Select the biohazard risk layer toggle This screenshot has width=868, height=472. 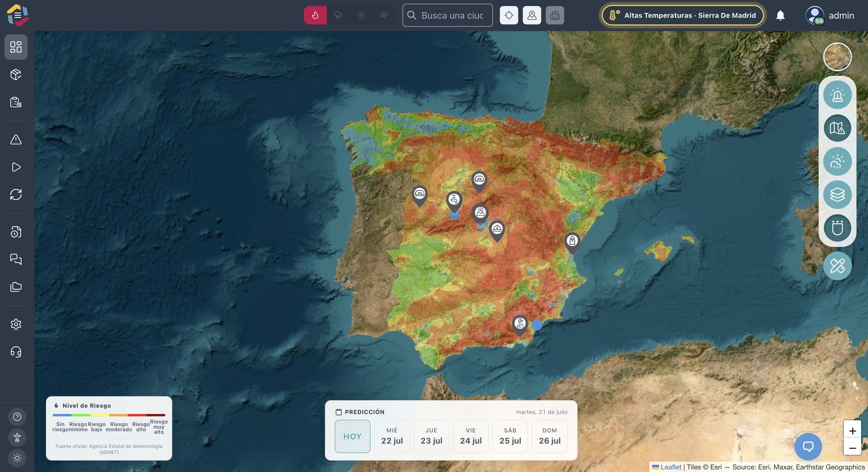tap(361, 15)
